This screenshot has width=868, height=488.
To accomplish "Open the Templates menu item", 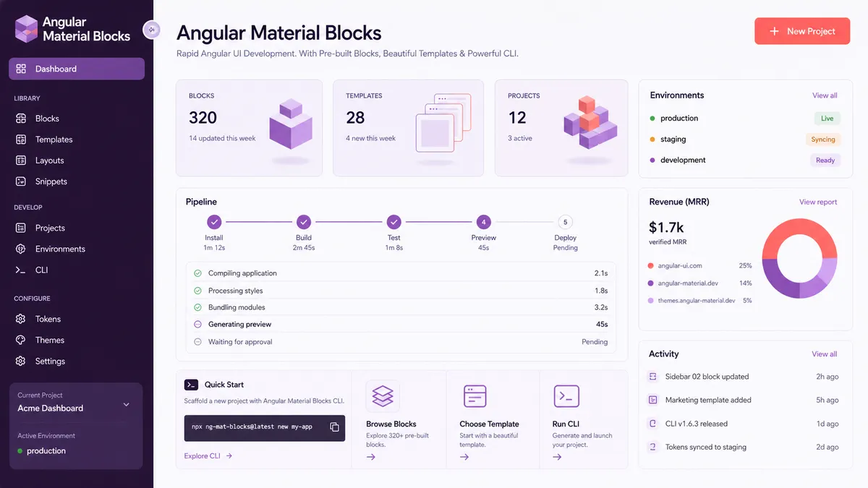I will coord(54,140).
